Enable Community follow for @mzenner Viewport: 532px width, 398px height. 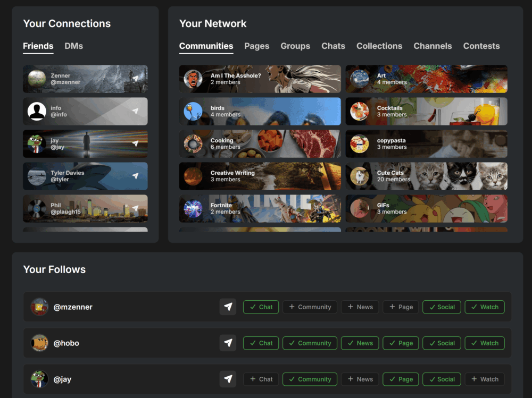(310, 307)
